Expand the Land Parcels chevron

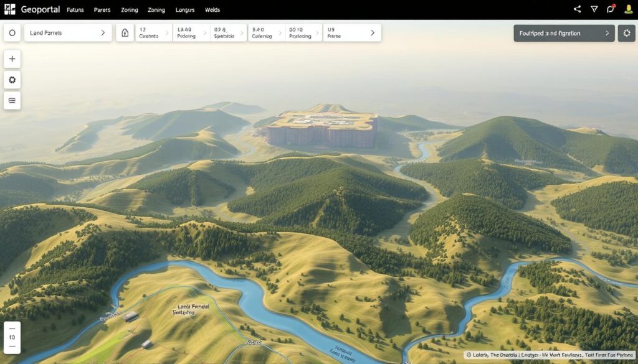(103, 33)
